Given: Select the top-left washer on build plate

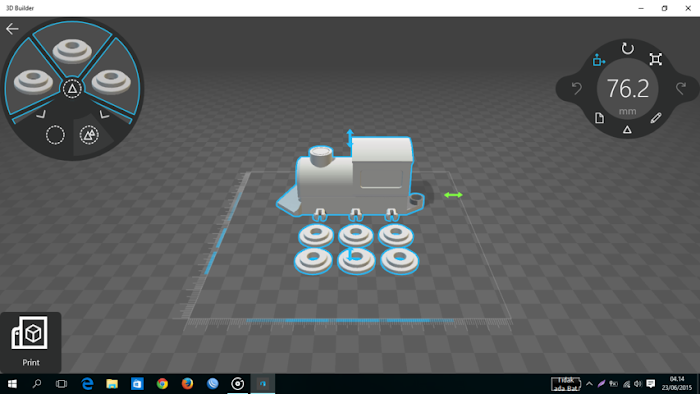Looking at the screenshot, I should (316, 235).
